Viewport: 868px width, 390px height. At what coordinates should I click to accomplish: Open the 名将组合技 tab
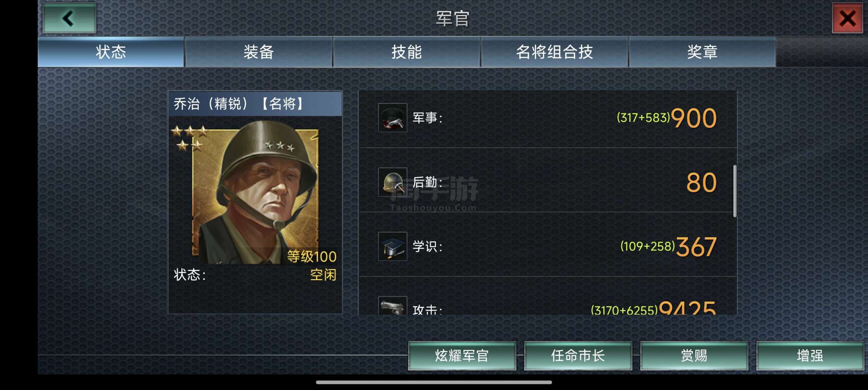[554, 52]
